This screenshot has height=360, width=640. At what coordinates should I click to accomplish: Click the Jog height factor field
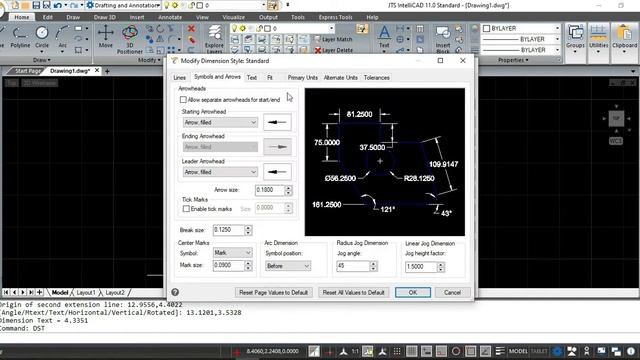[421, 267]
